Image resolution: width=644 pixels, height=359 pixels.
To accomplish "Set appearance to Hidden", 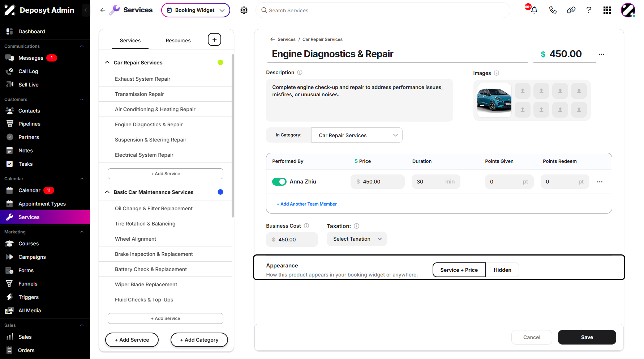I will pos(502,270).
